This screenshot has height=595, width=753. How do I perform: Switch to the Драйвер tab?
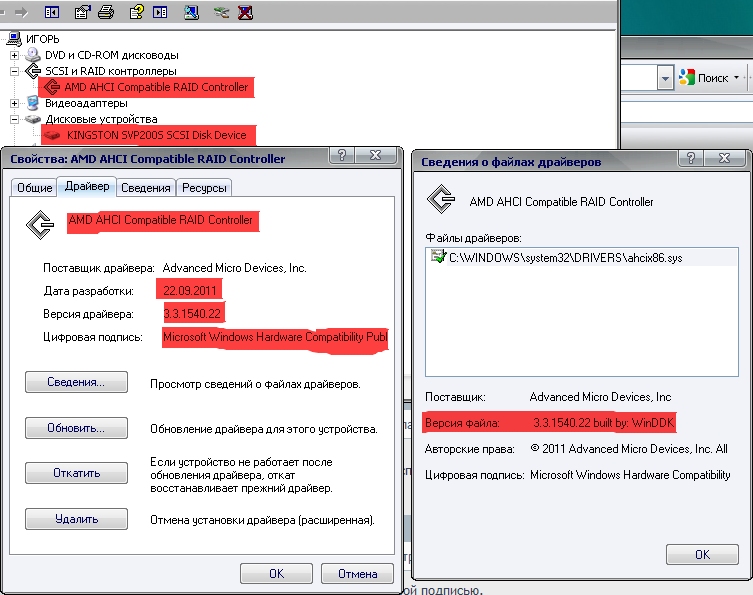click(x=87, y=186)
